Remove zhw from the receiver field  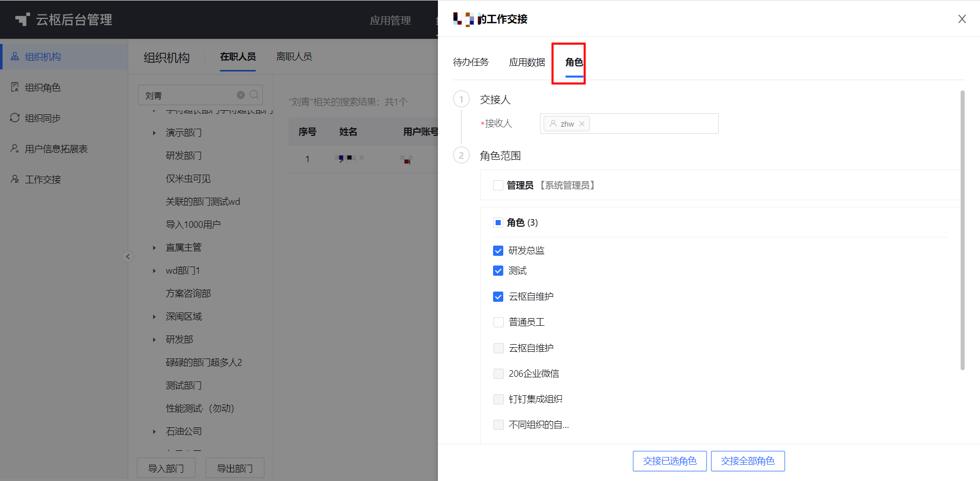pyautogui.click(x=582, y=124)
